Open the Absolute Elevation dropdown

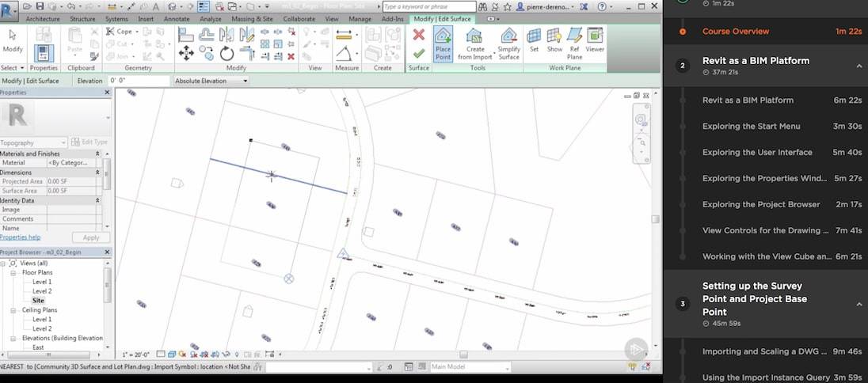[211, 81]
